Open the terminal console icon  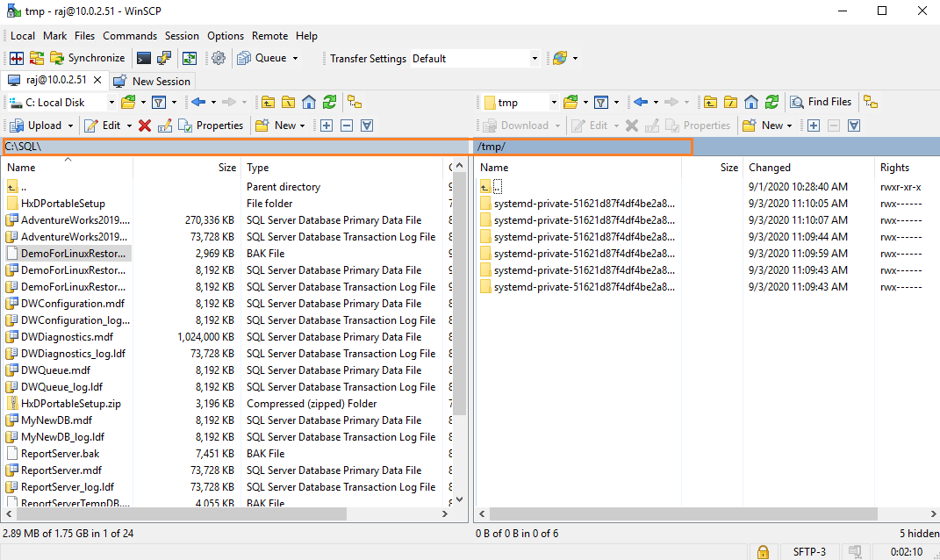tap(144, 59)
